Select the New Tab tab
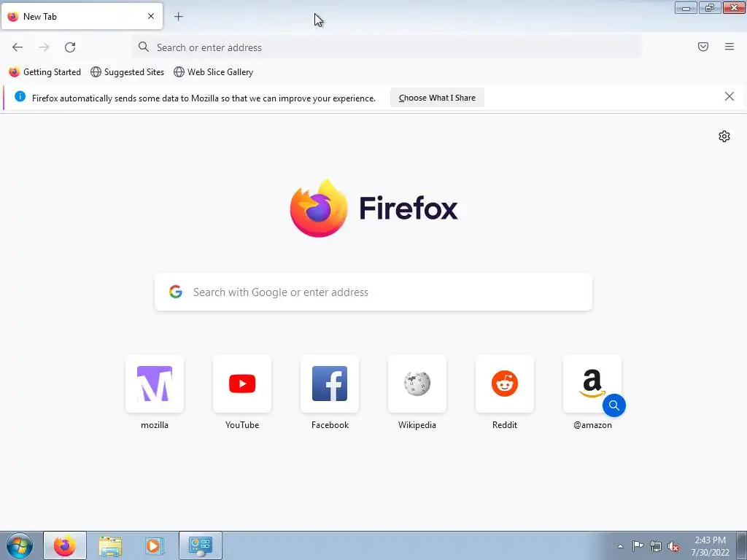This screenshot has height=560, width=747. [x=82, y=16]
